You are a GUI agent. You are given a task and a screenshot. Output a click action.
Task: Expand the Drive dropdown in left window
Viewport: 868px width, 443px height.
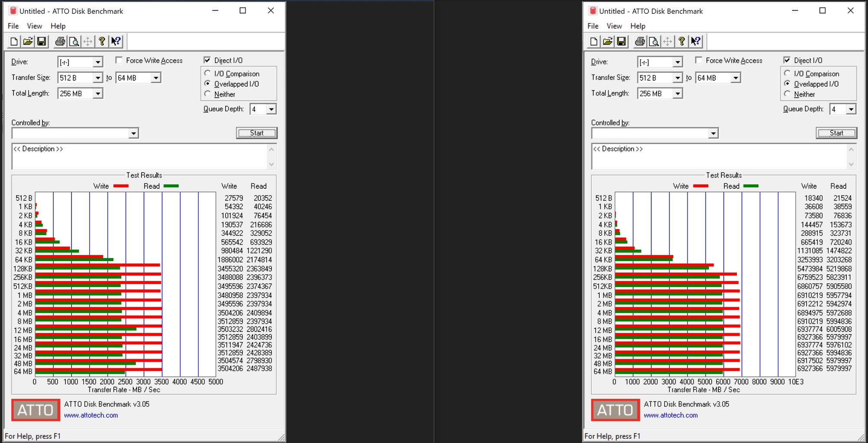pos(98,62)
